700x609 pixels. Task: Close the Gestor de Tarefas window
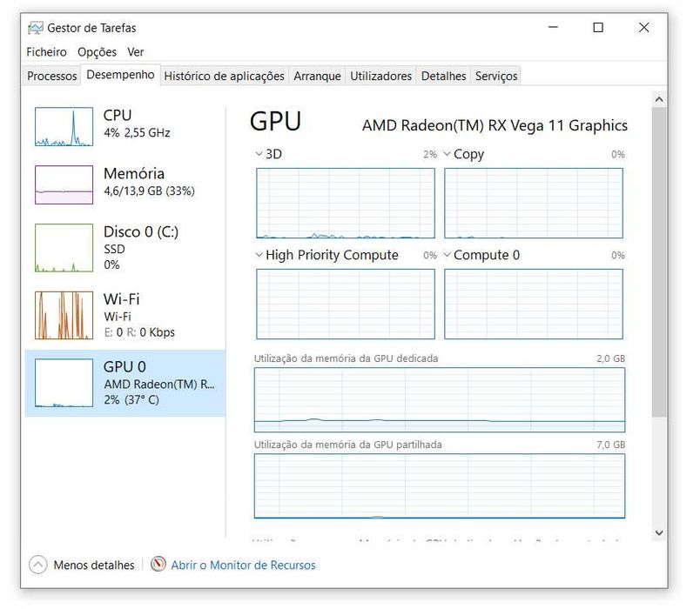pyautogui.click(x=643, y=28)
